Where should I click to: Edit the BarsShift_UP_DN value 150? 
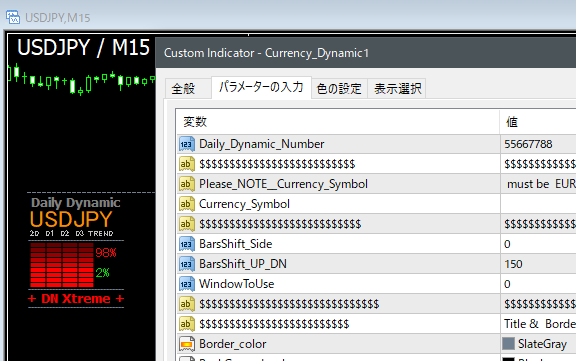click(x=538, y=264)
